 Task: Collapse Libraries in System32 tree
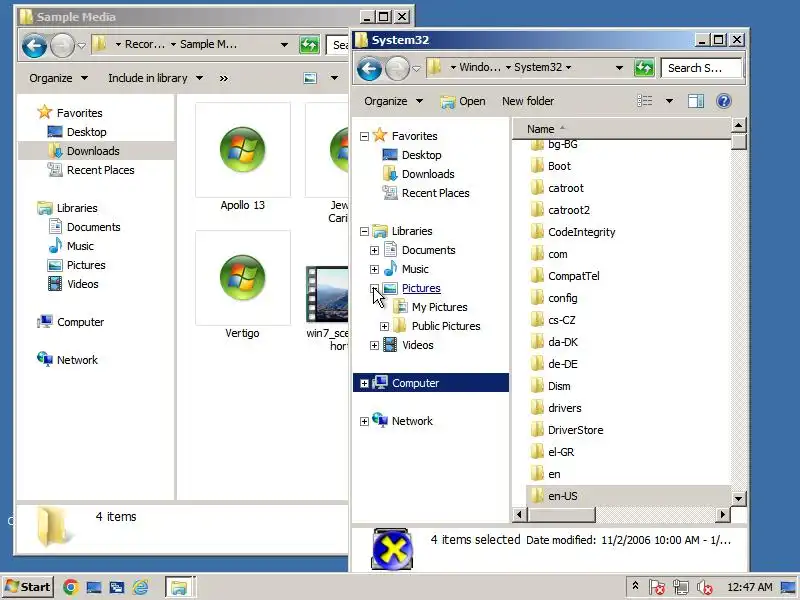[x=364, y=232]
